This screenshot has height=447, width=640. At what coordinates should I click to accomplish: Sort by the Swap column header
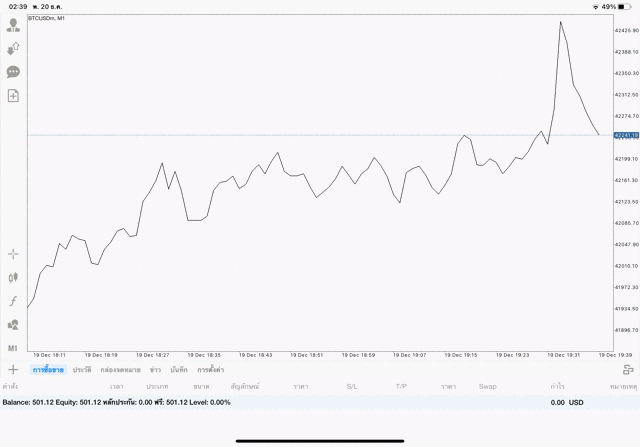click(487, 386)
